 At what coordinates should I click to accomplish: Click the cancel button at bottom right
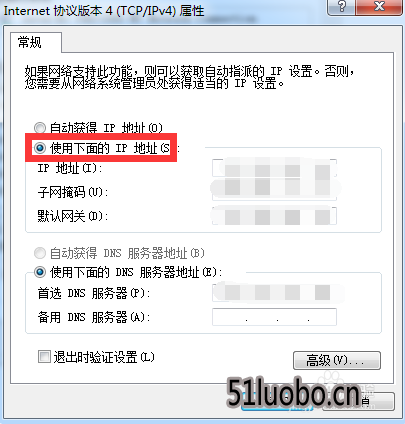(358, 401)
